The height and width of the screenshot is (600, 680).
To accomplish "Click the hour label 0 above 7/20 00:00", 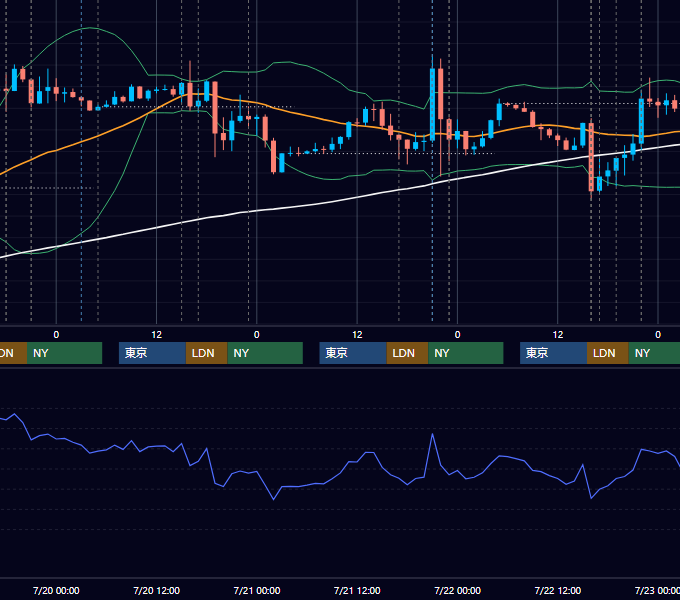I will tap(56, 335).
